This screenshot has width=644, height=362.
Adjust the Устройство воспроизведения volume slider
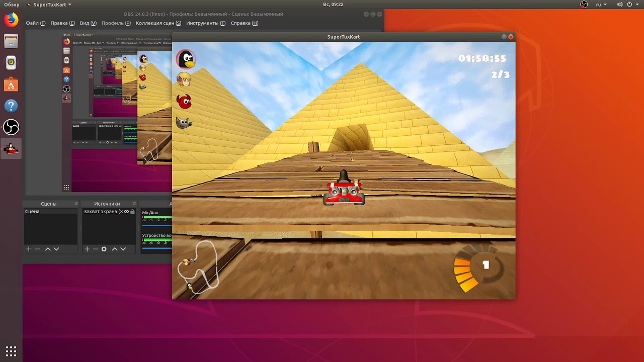tap(157, 248)
